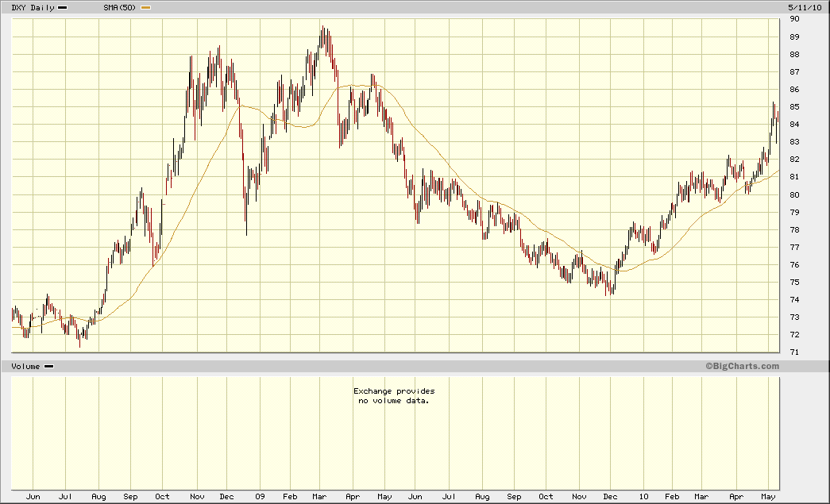Click the black Volume legend swatch
The height and width of the screenshot is (504, 830).
point(48,366)
